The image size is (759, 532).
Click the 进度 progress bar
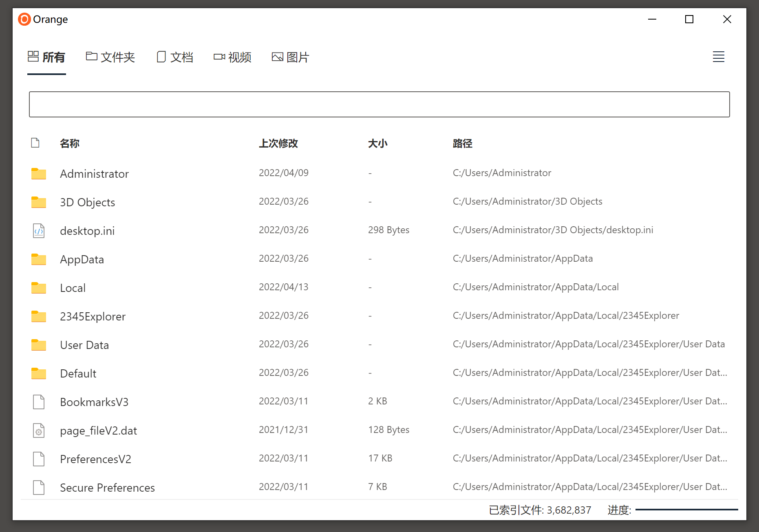point(687,509)
